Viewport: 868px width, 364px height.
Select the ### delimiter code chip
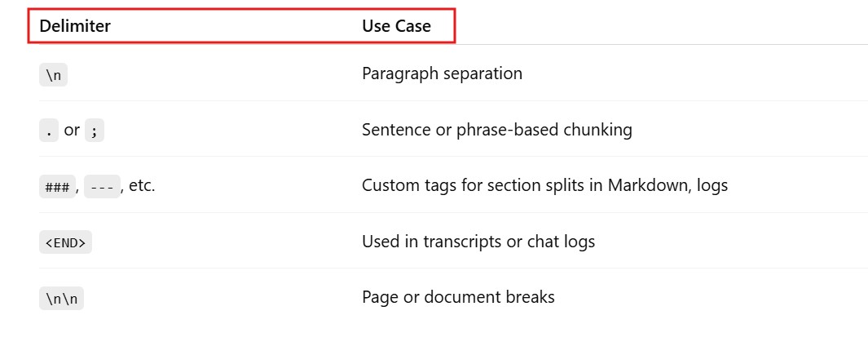(x=57, y=186)
